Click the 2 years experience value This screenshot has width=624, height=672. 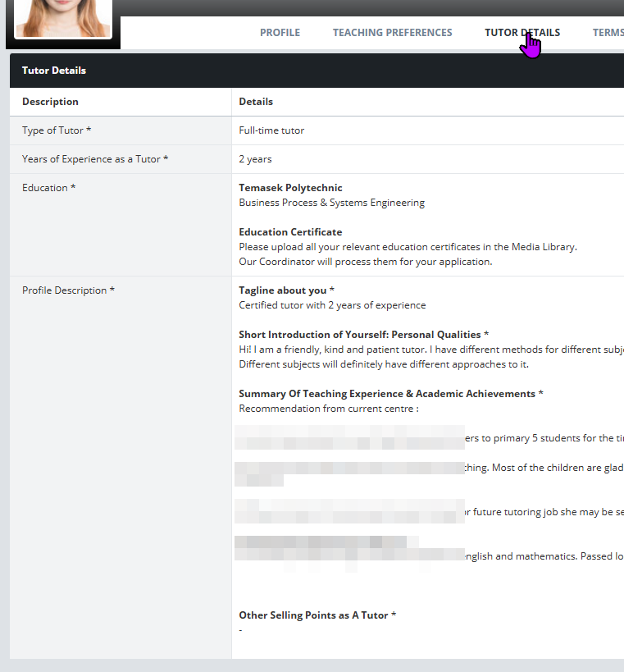click(x=255, y=159)
